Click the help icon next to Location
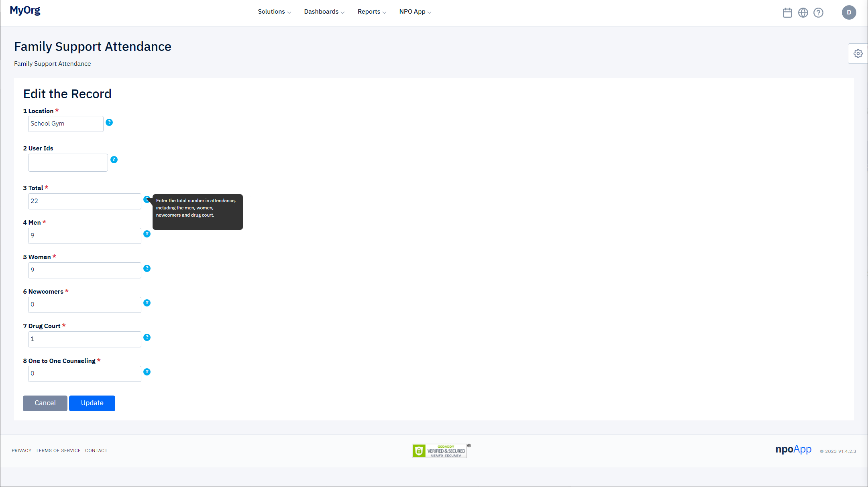This screenshot has height=487, width=868. (x=109, y=122)
